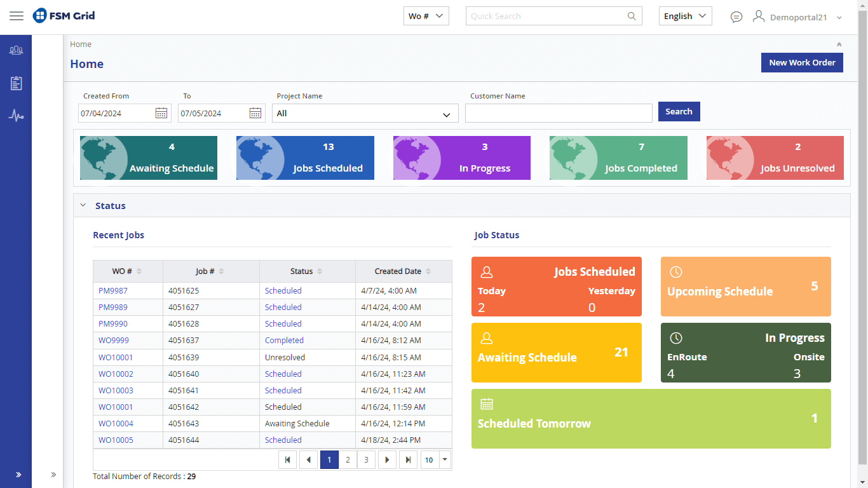Click the Home breadcrumb

click(81, 44)
